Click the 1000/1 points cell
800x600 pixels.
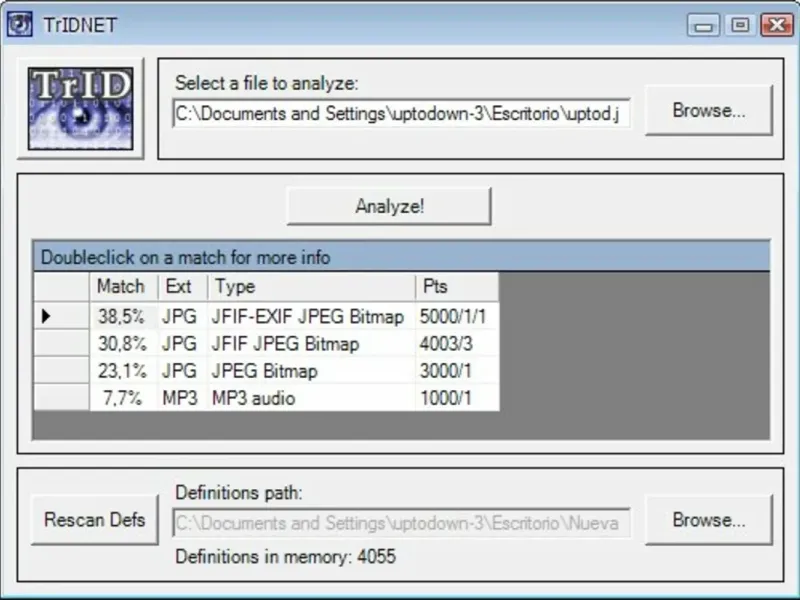pyautogui.click(x=457, y=397)
